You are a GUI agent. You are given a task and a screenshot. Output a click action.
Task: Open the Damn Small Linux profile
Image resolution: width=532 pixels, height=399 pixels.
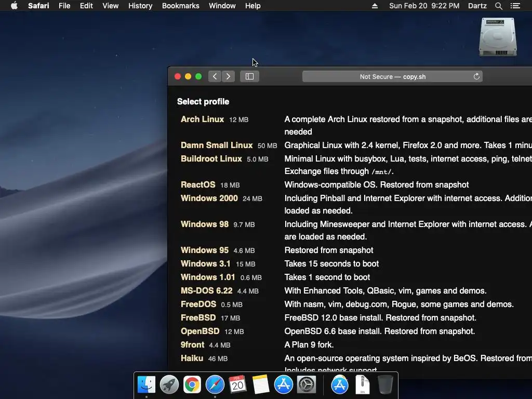tap(217, 145)
